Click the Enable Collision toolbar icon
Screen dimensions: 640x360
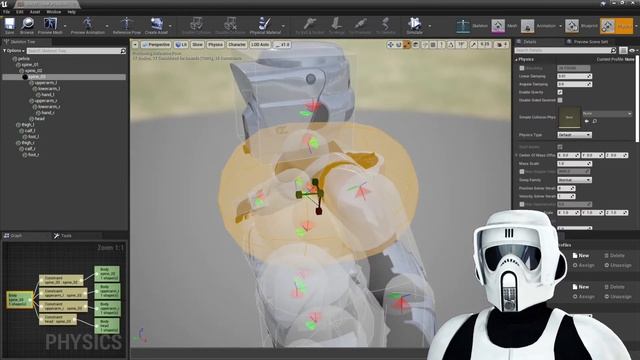pos(196,24)
